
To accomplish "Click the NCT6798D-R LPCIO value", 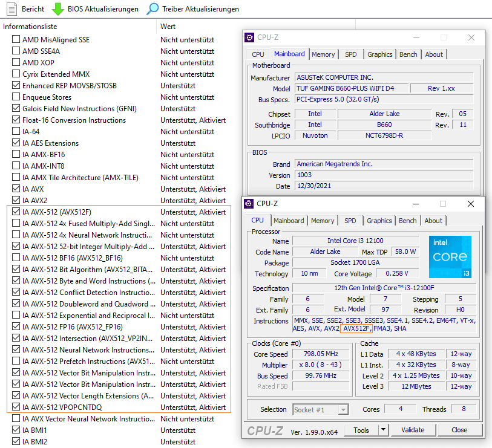I will coord(384,135).
